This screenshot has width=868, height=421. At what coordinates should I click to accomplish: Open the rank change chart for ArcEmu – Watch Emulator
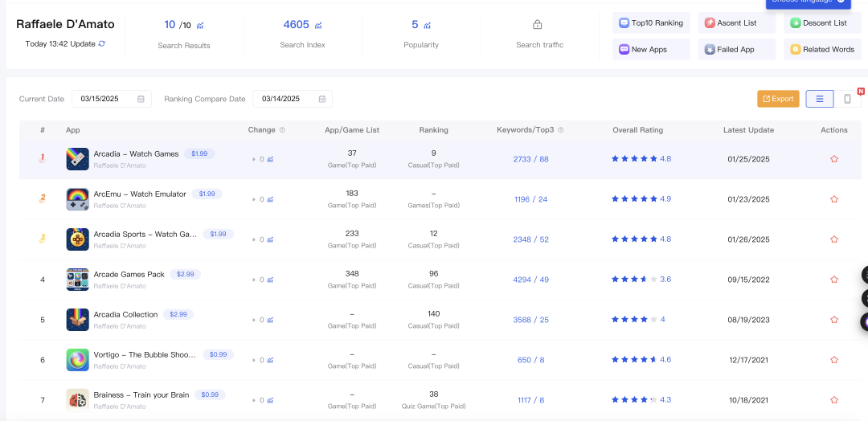[x=270, y=200]
